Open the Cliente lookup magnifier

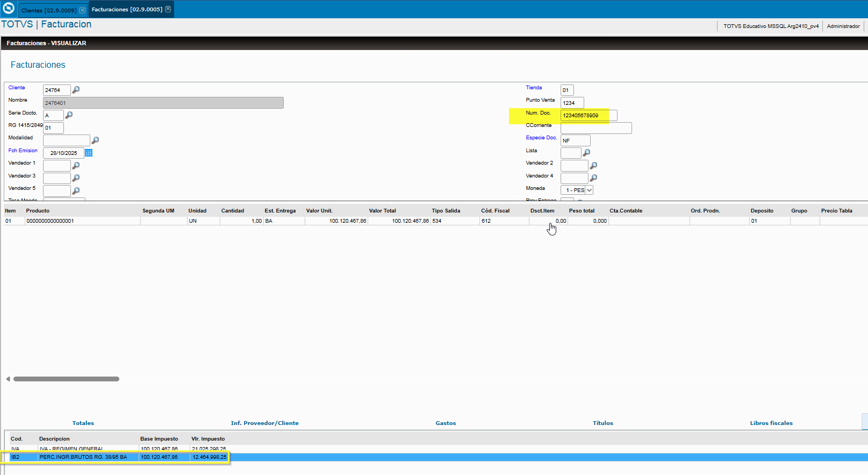[x=76, y=90]
